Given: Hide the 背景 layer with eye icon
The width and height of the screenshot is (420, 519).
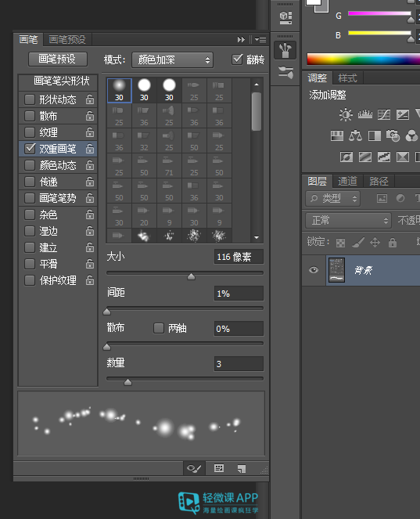Looking at the screenshot, I should click(314, 270).
